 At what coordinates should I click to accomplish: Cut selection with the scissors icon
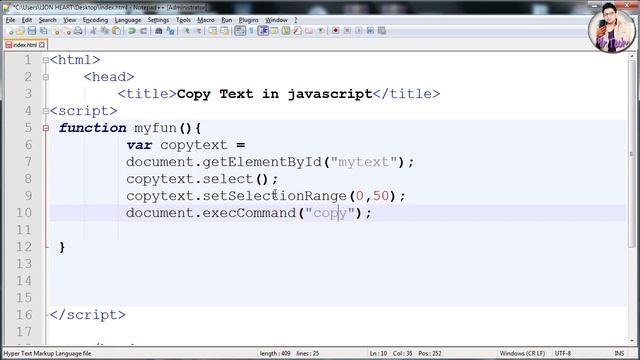[x=93, y=31]
